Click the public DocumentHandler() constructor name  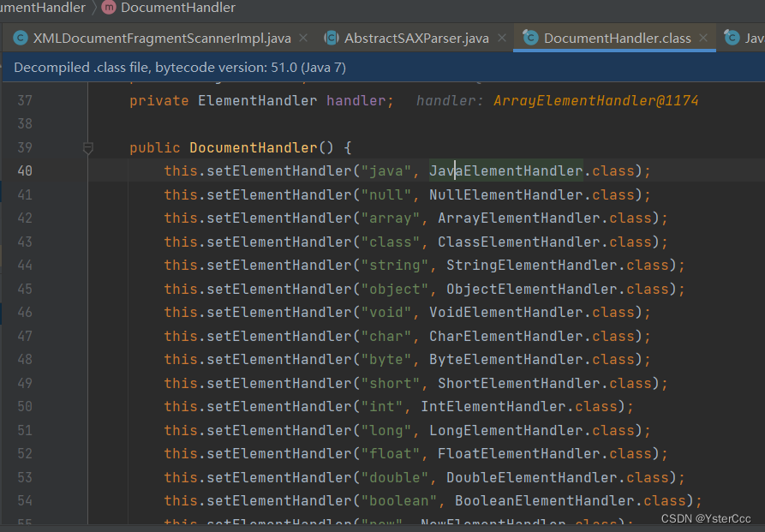point(254,148)
